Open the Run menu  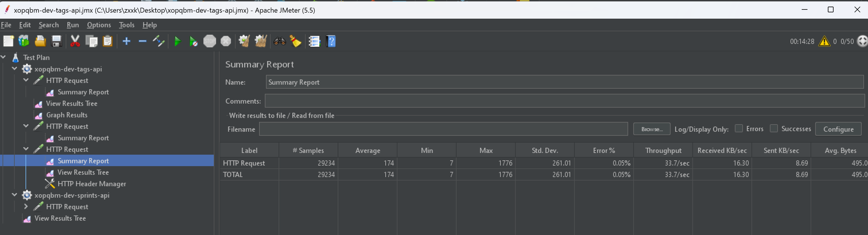[73, 25]
